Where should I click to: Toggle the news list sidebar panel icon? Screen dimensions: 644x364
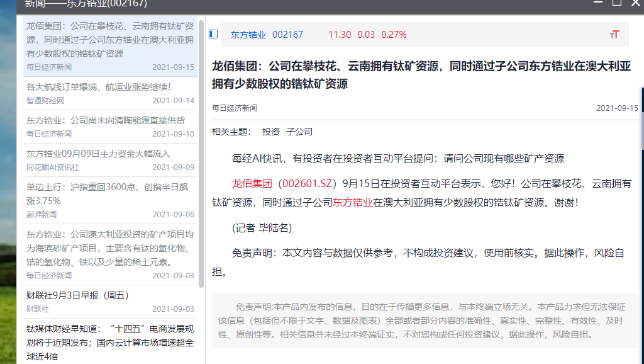[213, 34]
